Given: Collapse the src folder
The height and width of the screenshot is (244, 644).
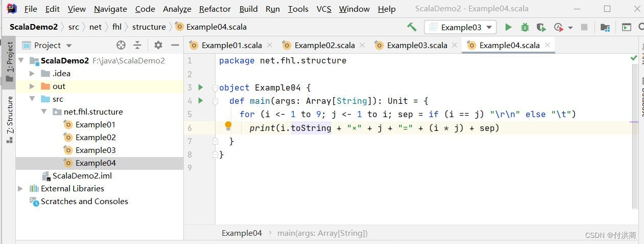Looking at the screenshot, I should coord(32,99).
